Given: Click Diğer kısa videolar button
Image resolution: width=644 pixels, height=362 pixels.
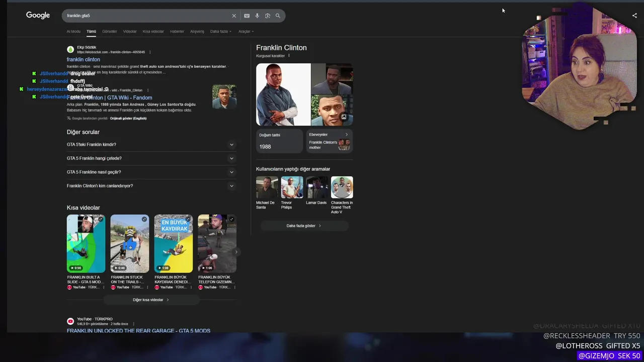Looking at the screenshot, I should 151,300.
